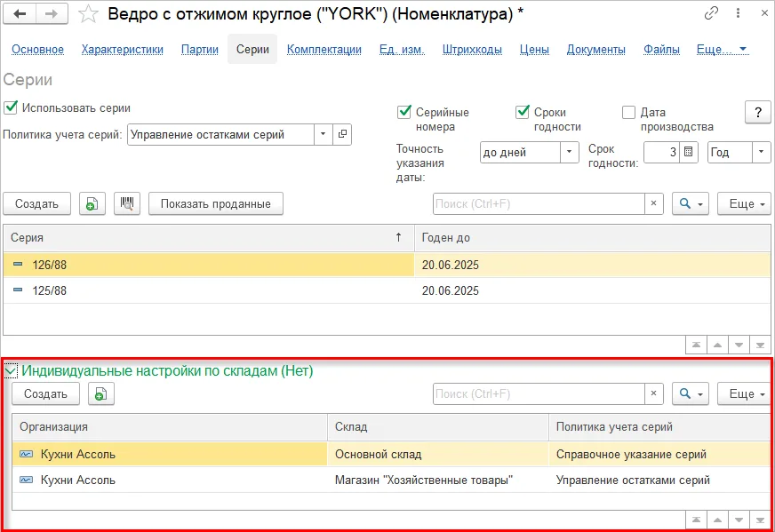Open Политика учета серий dropdown list
Image resolution: width=775 pixels, height=532 pixels.
(323, 134)
